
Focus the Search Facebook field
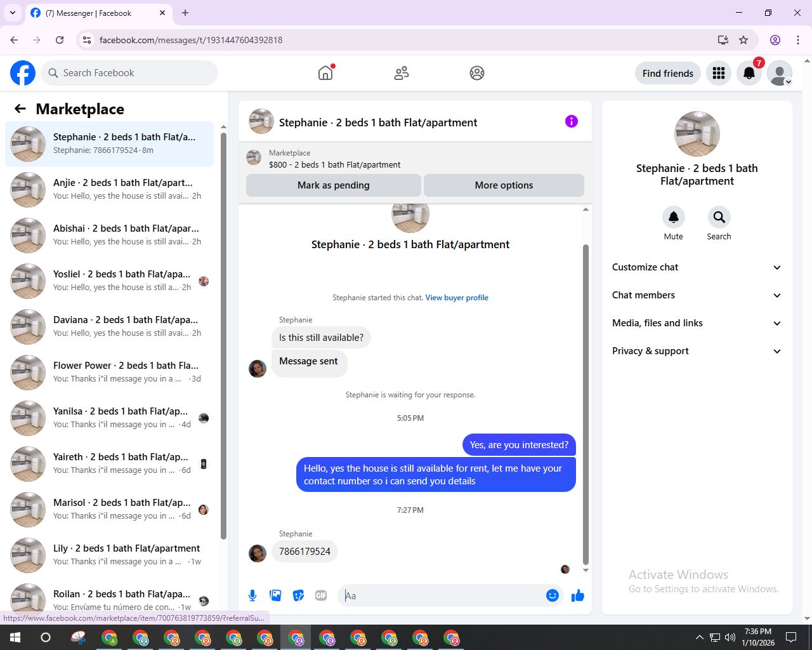tap(129, 73)
